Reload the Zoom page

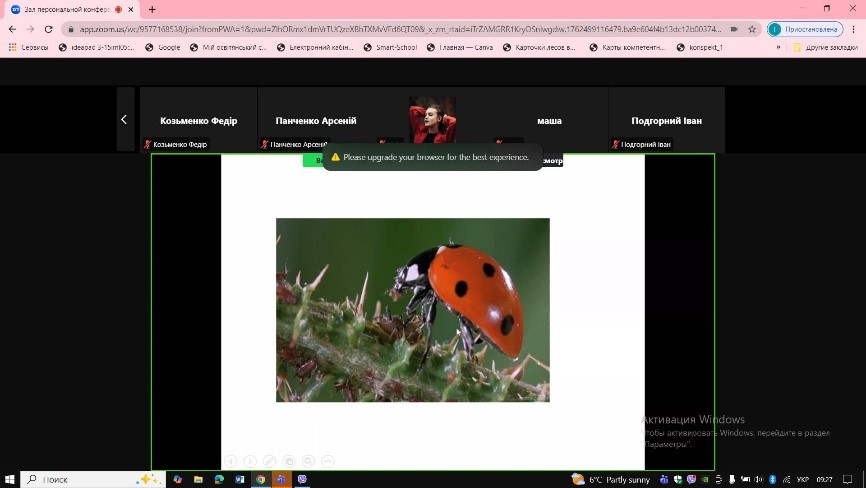(x=48, y=29)
